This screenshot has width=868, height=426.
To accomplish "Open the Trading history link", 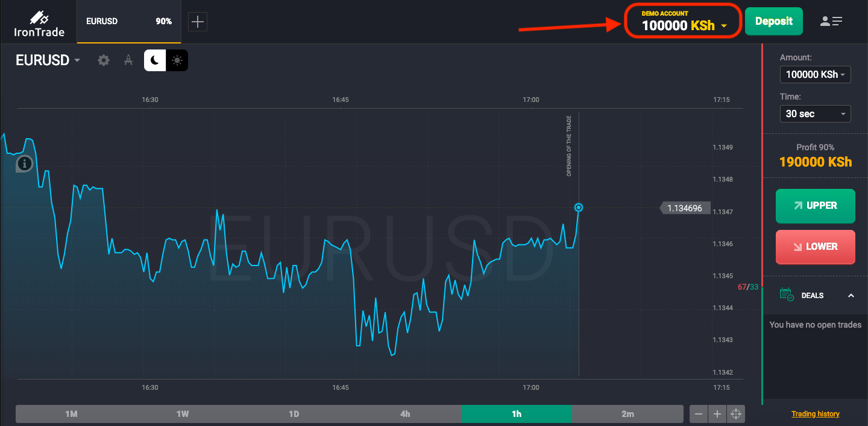I will (815, 414).
